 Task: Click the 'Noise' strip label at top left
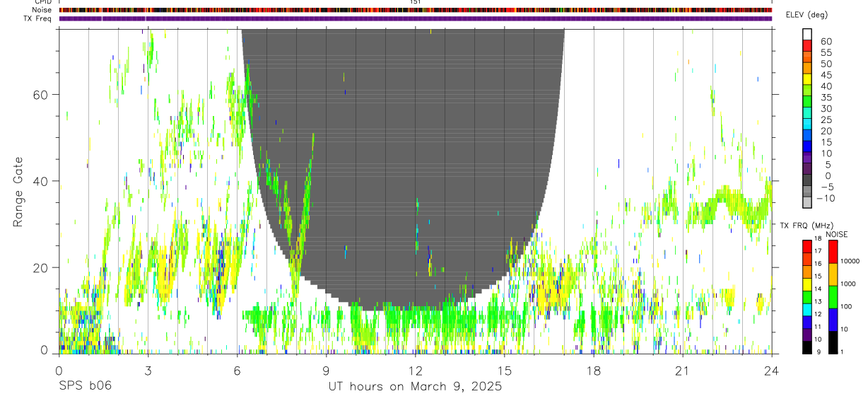tap(43, 10)
